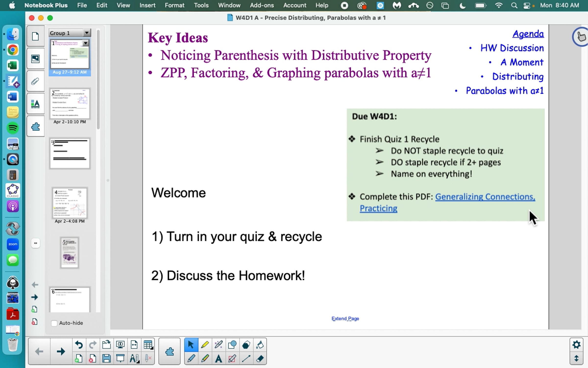Click the Extend Page link
Image resolution: width=588 pixels, height=368 pixels.
345,318
